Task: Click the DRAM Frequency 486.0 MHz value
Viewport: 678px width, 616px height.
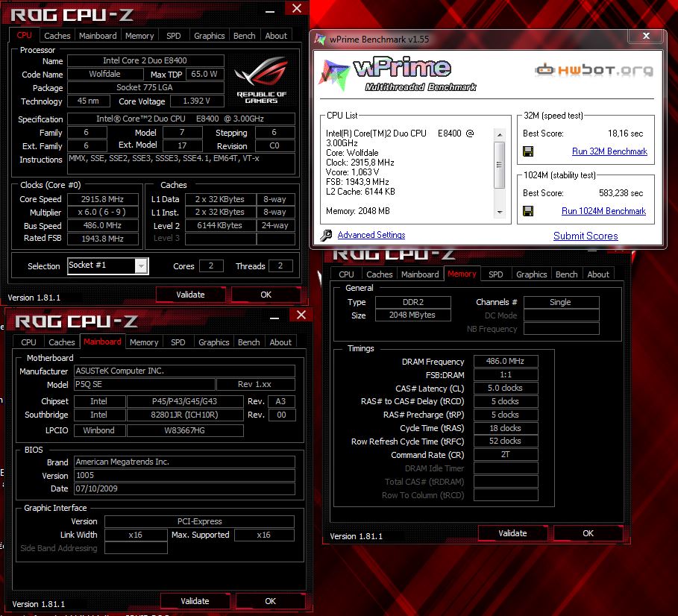Action: [x=506, y=361]
